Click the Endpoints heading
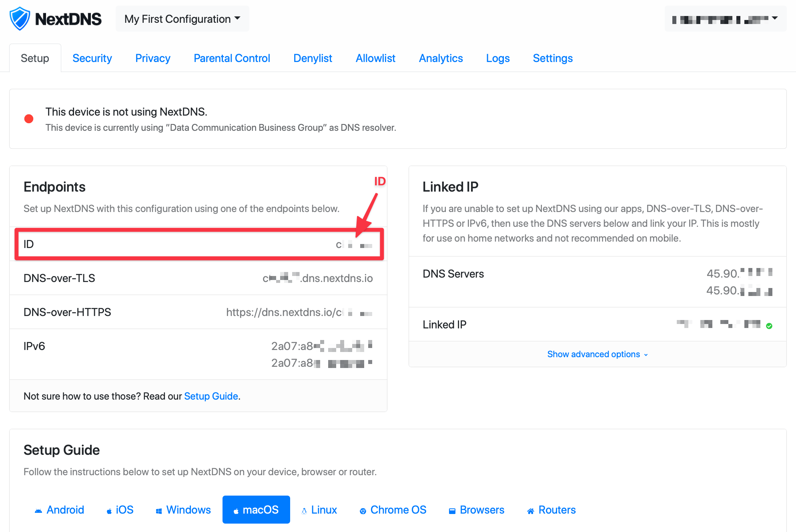The image size is (796, 532). (x=54, y=187)
